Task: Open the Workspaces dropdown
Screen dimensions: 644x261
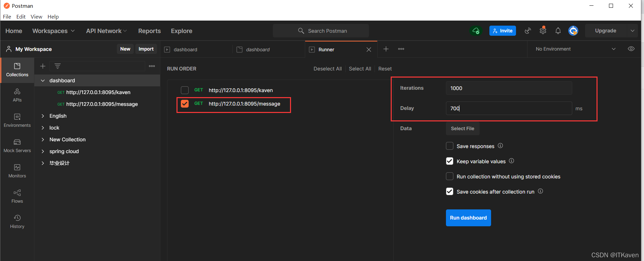Action: point(53,31)
